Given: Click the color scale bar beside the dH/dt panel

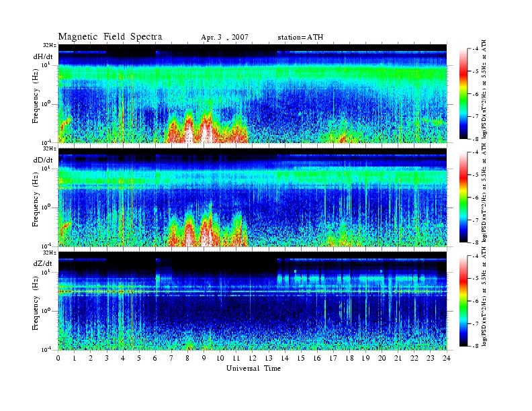Looking at the screenshot, I should point(463,94).
